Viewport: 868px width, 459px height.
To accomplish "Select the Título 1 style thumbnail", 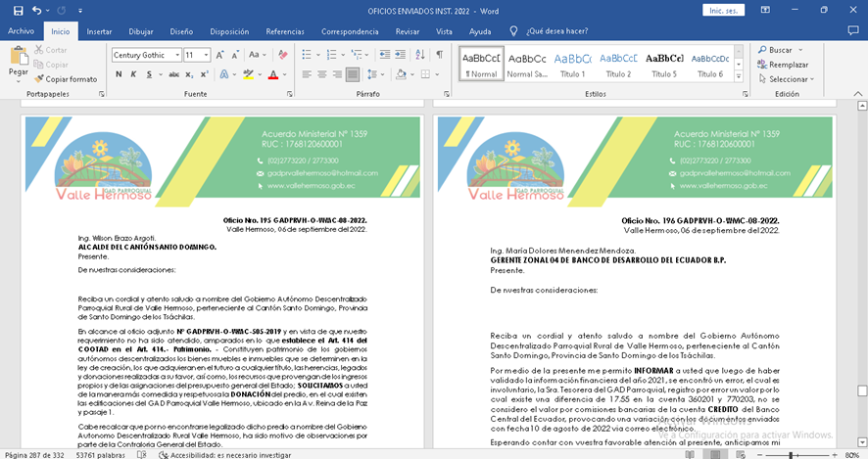I will (573, 63).
